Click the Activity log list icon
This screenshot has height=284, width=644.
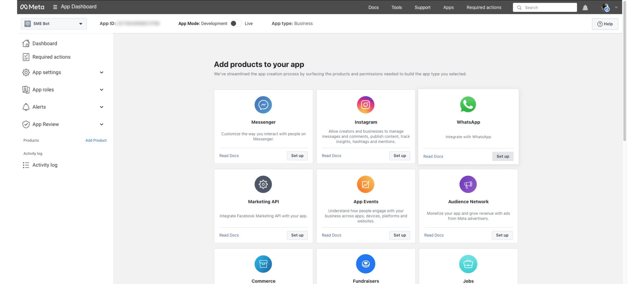coord(26,165)
